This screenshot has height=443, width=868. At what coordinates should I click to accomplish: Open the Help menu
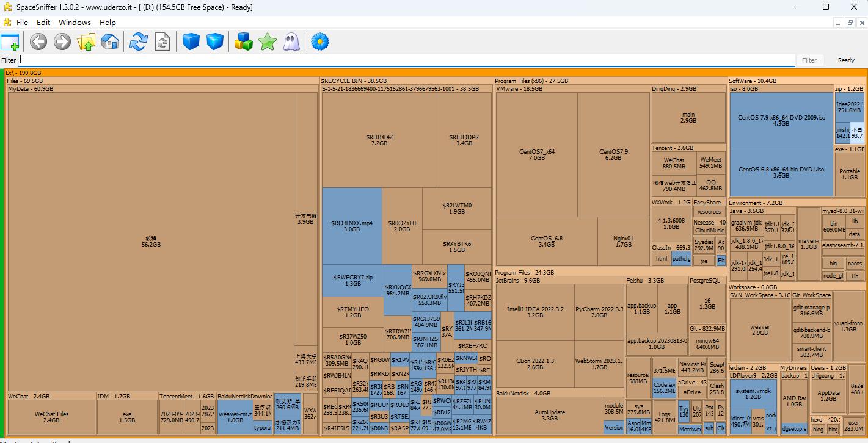tap(108, 22)
